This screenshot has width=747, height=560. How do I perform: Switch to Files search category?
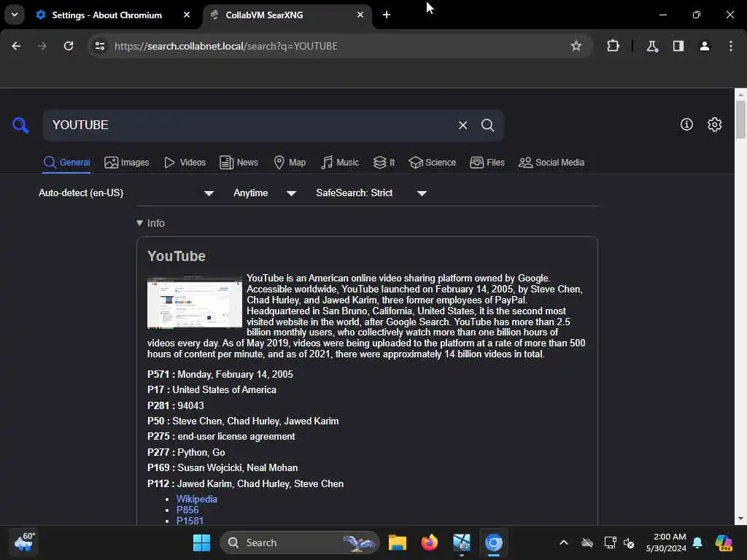point(487,163)
